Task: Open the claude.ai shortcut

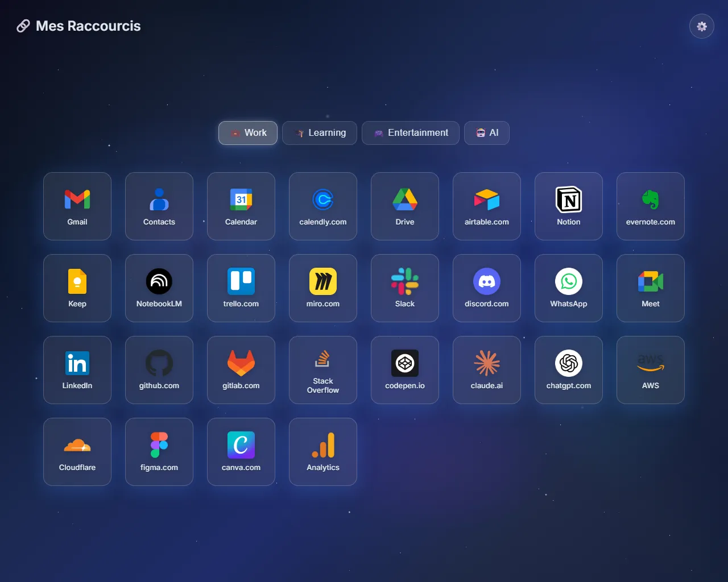Action: point(487,369)
